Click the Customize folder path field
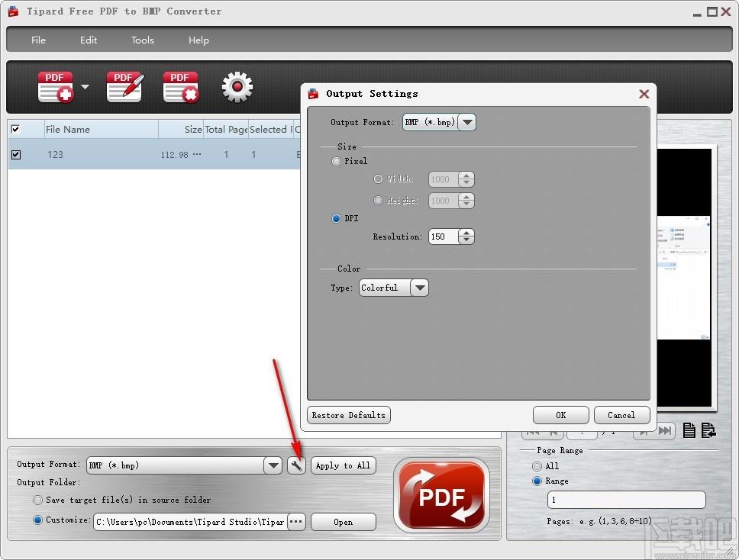739x560 pixels. click(190, 522)
